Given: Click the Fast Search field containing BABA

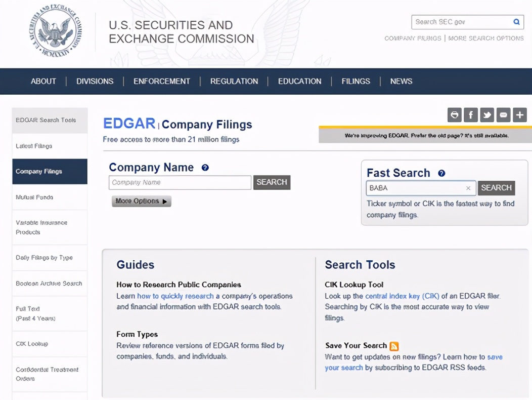Looking at the screenshot, I should coord(421,188).
